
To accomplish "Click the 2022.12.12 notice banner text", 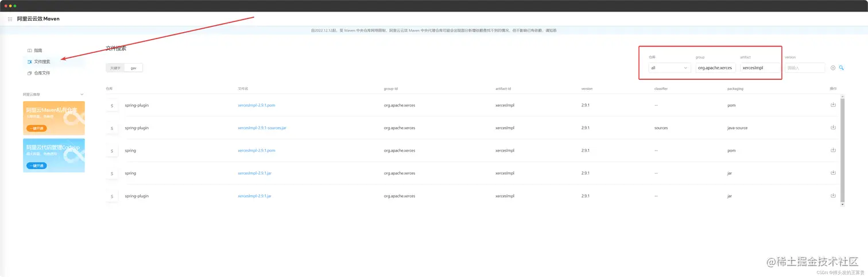I will point(433,30).
